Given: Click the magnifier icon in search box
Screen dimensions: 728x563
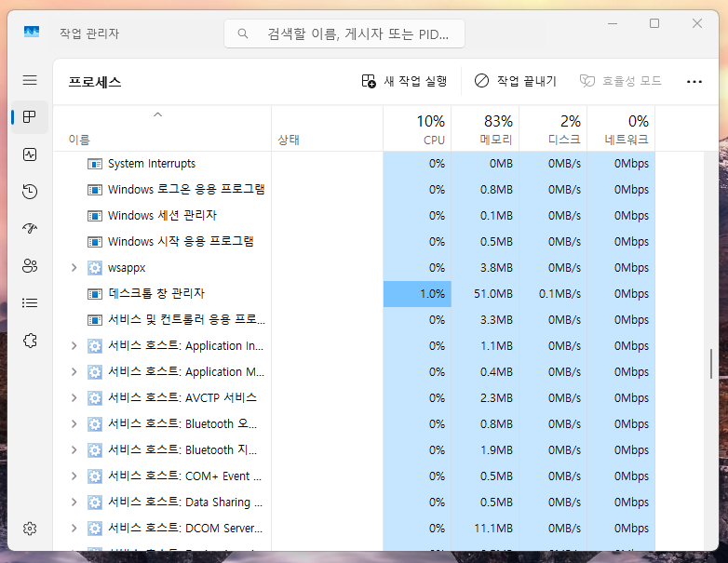Looking at the screenshot, I should [x=243, y=34].
